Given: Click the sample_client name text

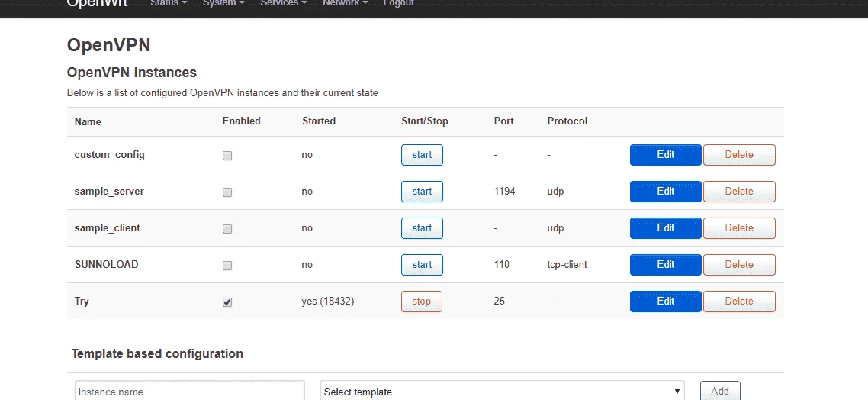Looking at the screenshot, I should [x=108, y=228].
